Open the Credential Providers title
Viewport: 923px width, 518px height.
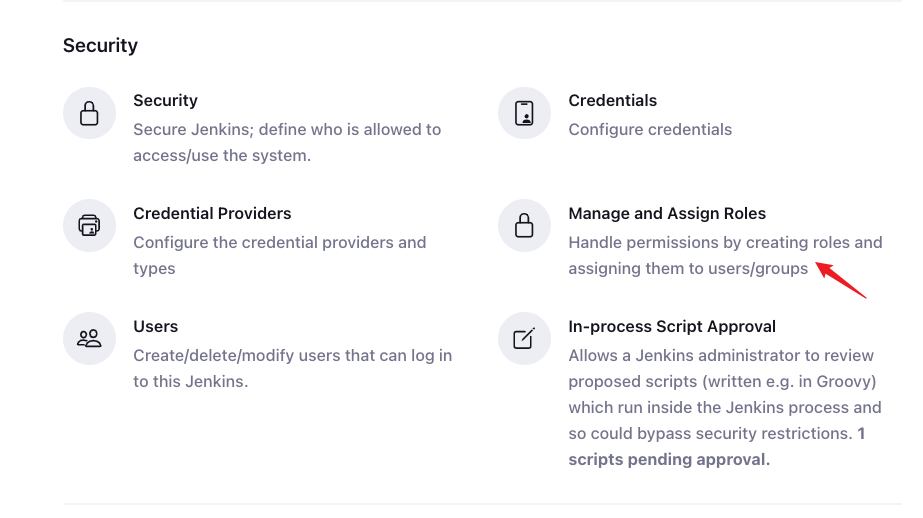pyautogui.click(x=212, y=214)
